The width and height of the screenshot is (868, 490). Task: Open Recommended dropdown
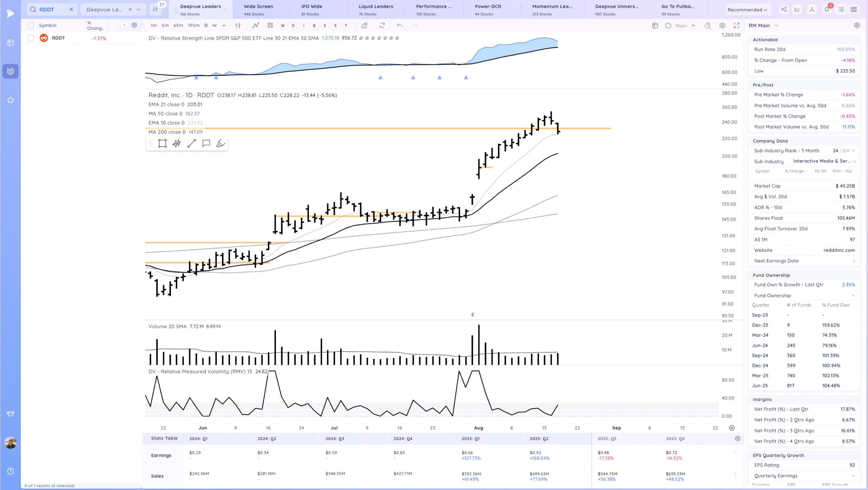(x=747, y=10)
